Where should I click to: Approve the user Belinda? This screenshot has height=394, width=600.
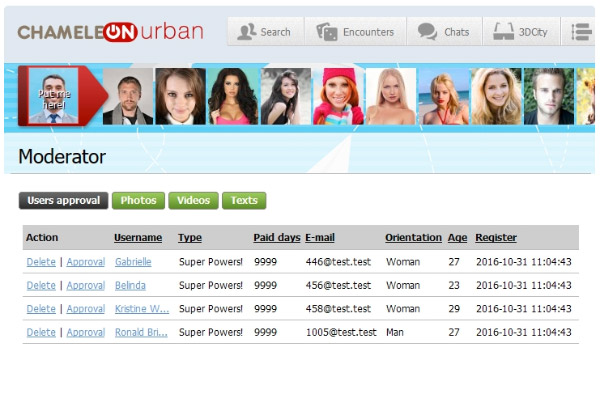coord(86,285)
